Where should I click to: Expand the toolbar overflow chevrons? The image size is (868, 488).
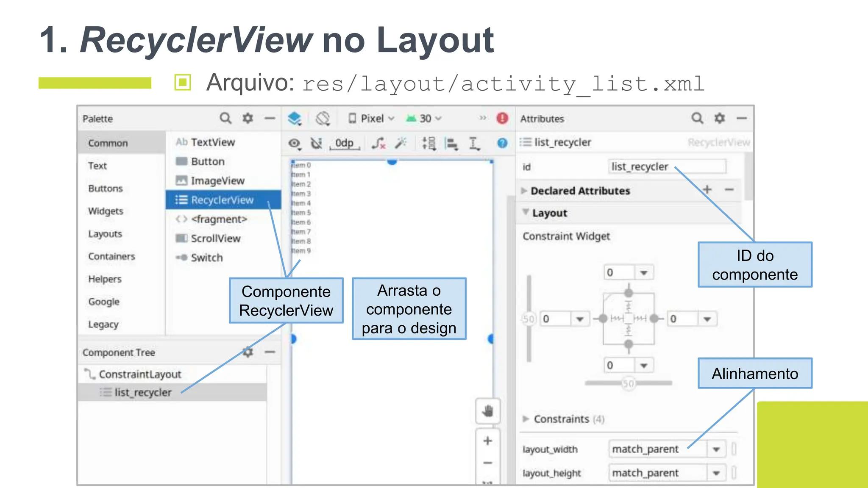point(483,118)
